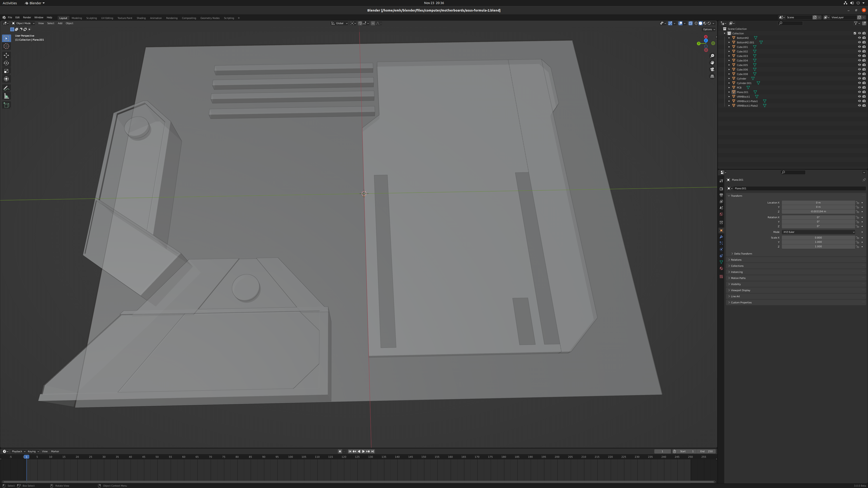Click the timeline End frame field
Screen dimensions: 868x488
tap(707, 452)
